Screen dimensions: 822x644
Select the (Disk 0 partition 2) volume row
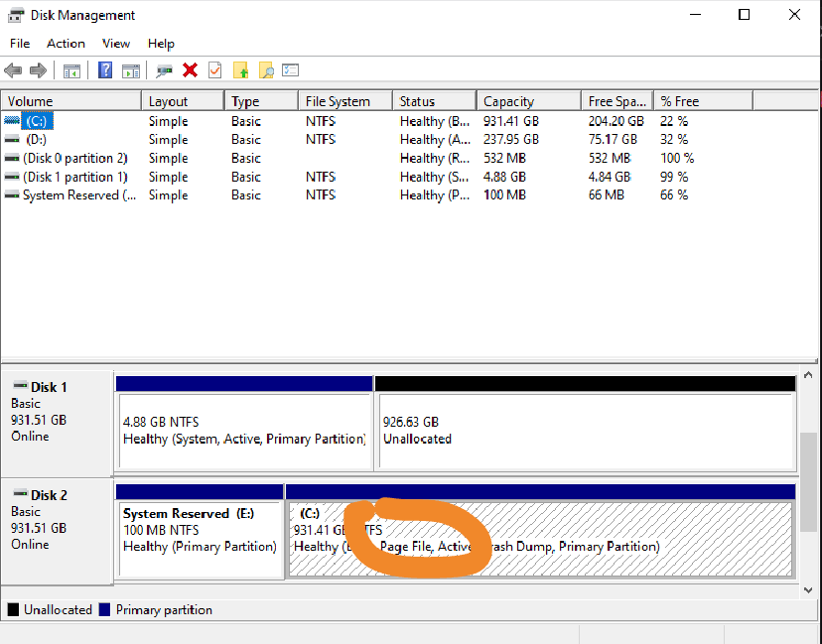pyautogui.click(x=75, y=158)
